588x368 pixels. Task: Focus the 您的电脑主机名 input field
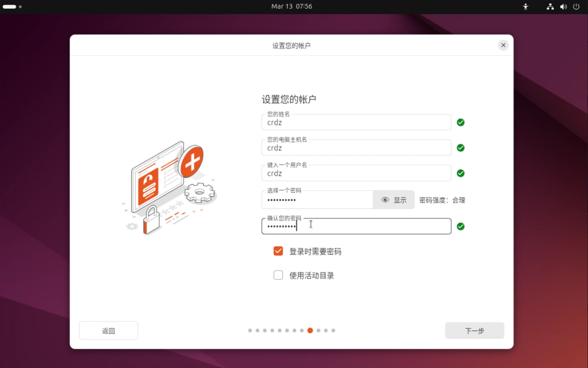coord(356,148)
